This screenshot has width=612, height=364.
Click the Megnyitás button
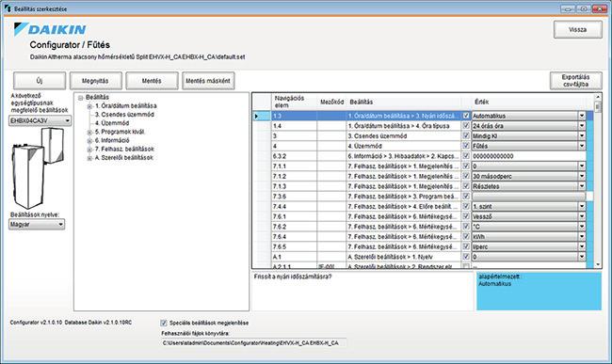(96, 81)
